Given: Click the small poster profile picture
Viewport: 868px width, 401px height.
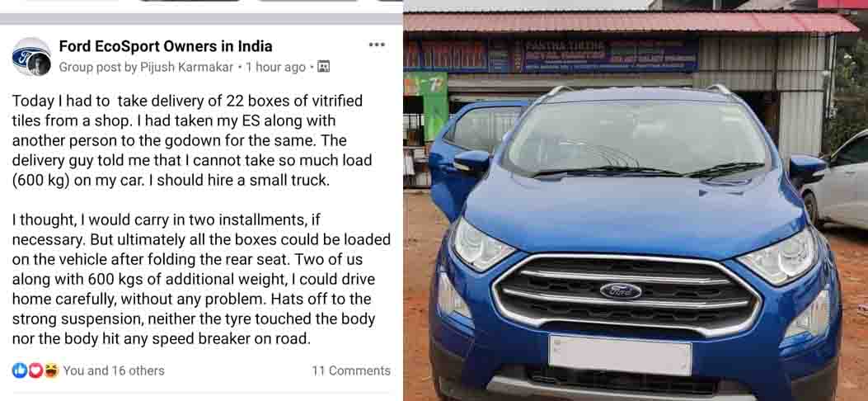Looking at the screenshot, I should (40, 67).
